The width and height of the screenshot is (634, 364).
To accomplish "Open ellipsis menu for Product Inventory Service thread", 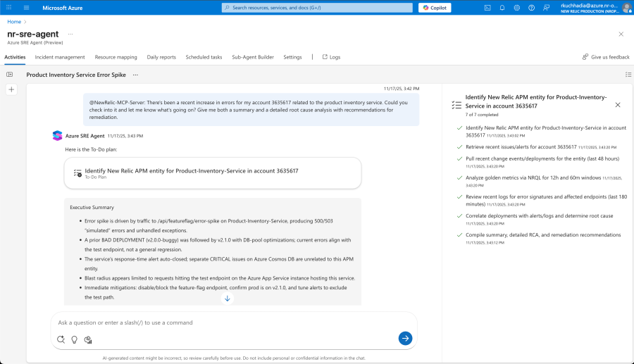I will point(135,74).
